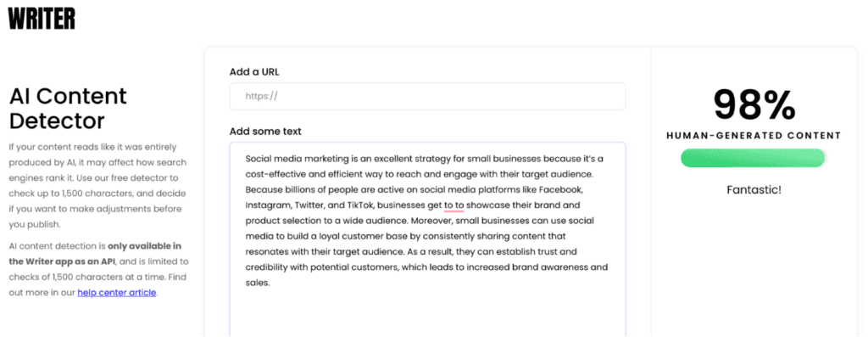Click the AI Content Detector heading
868x337 pixels.
tap(68, 108)
